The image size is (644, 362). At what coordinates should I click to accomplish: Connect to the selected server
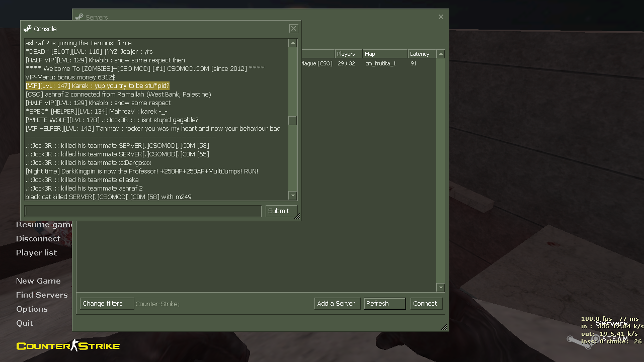click(426, 304)
